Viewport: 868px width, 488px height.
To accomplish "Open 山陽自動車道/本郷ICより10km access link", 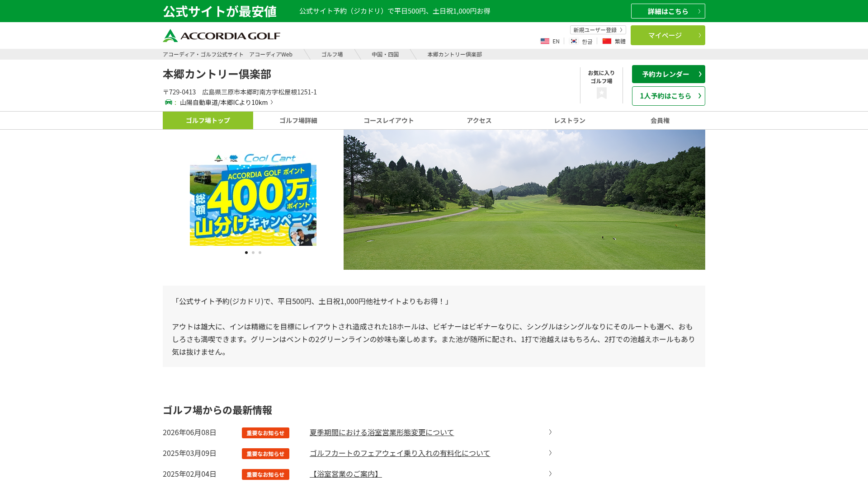I will pyautogui.click(x=226, y=103).
